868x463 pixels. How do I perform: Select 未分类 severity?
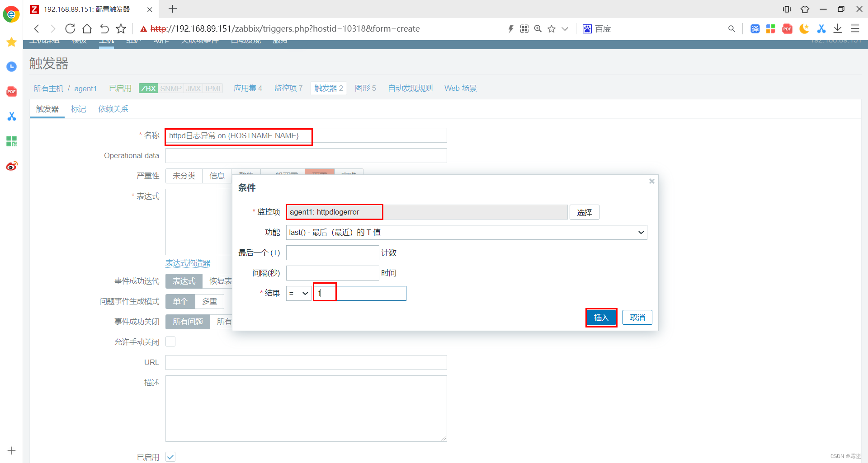tap(184, 176)
